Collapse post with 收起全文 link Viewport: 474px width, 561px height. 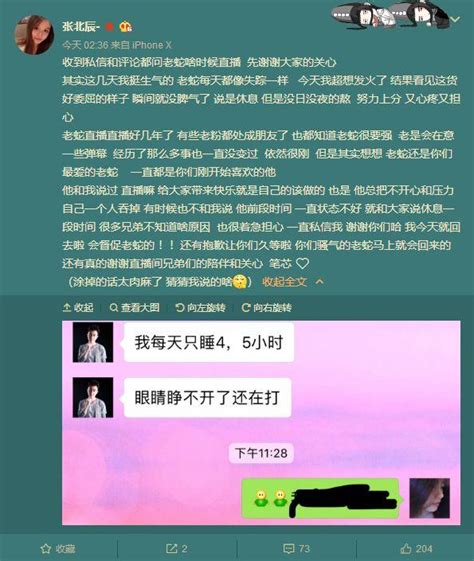coord(284,282)
